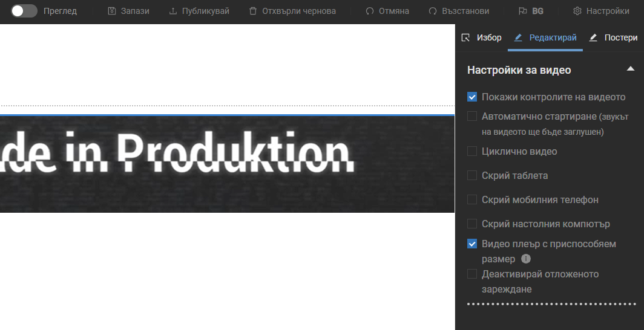Toggle the Преглед preview switch
This screenshot has width=644, height=330.
click(24, 11)
